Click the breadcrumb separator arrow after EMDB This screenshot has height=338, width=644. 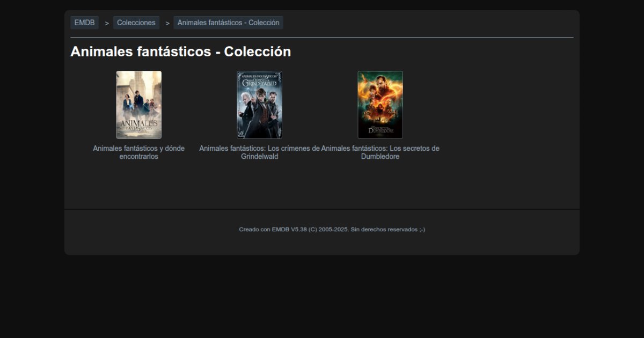coord(107,23)
